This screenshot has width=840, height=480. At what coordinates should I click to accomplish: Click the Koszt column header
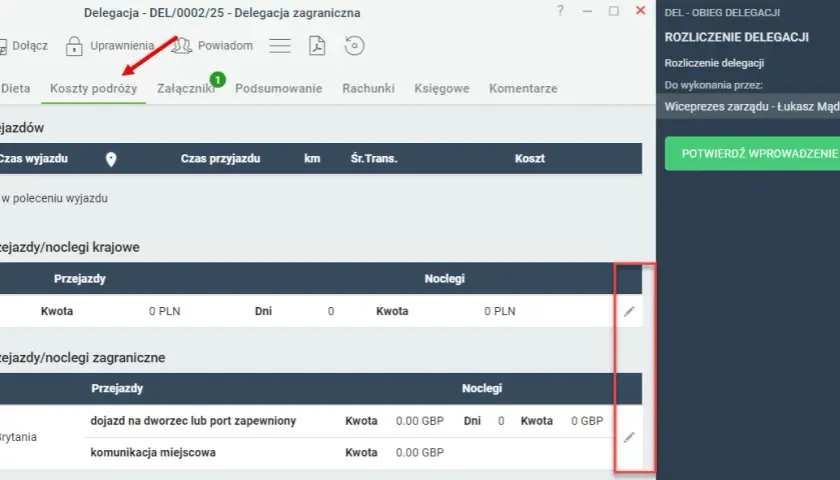click(530, 159)
